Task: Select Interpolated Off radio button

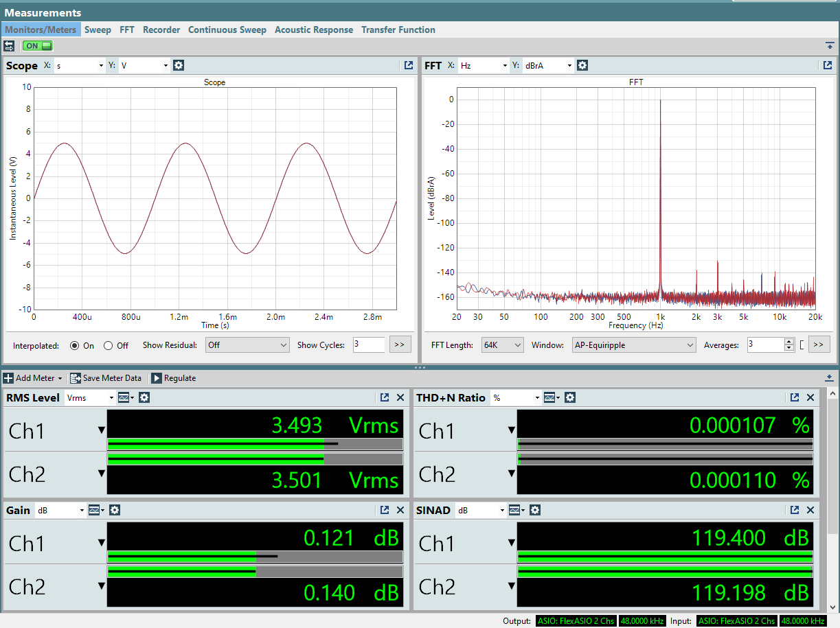Action: [108, 345]
